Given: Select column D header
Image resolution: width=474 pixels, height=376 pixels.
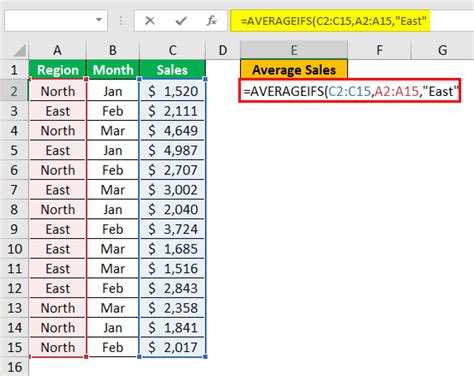Looking at the screenshot, I should click(223, 50).
